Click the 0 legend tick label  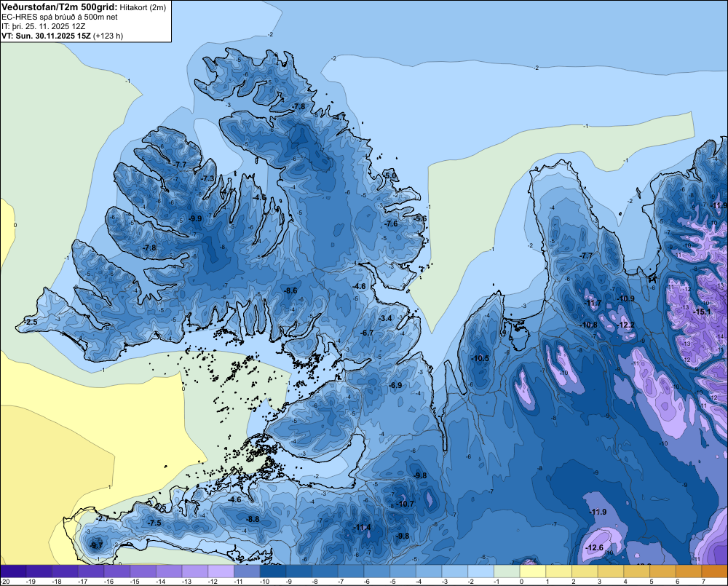[x=521, y=582]
